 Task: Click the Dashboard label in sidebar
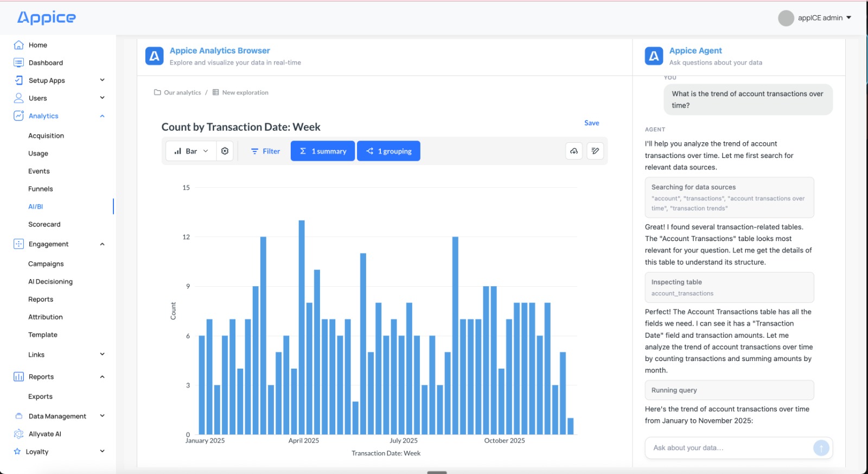click(x=46, y=63)
